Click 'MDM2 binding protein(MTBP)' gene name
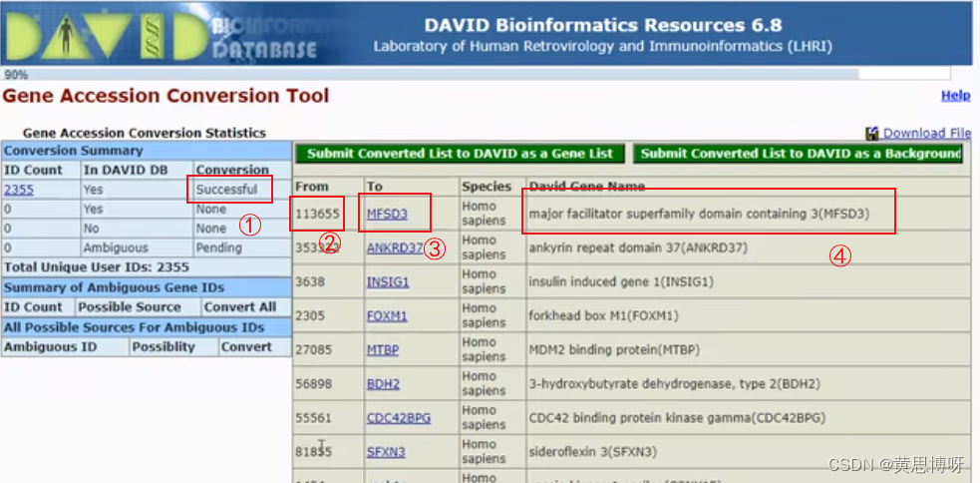Image resolution: width=980 pixels, height=483 pixels. pyautogui.click(x=614, y=349)
